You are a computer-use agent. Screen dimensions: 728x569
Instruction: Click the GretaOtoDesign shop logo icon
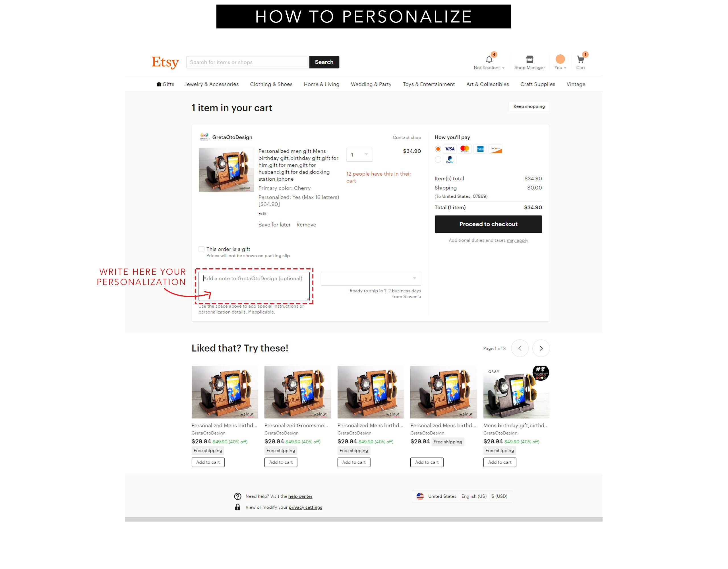pyautogui.click(x=204, y=137)
